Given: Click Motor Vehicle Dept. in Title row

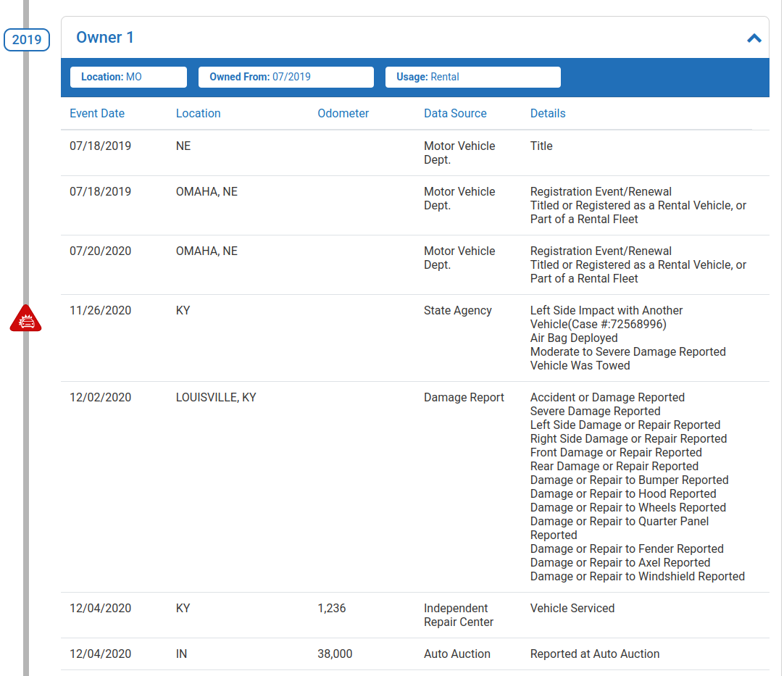Looking at the screenshot, I should click(459, 152).
